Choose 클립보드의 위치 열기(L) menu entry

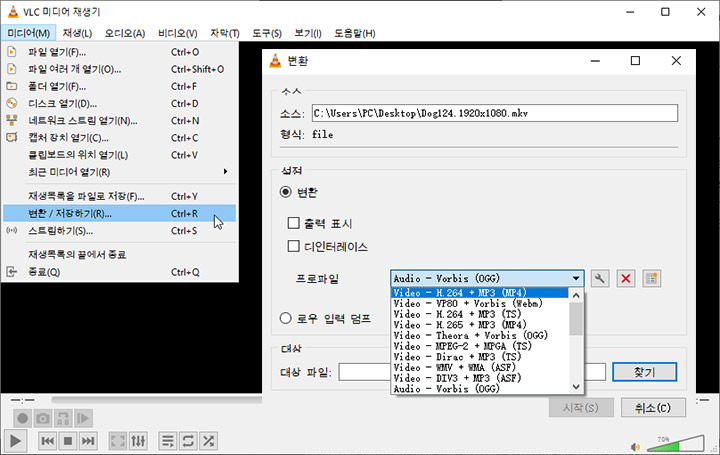pos(119,155)
